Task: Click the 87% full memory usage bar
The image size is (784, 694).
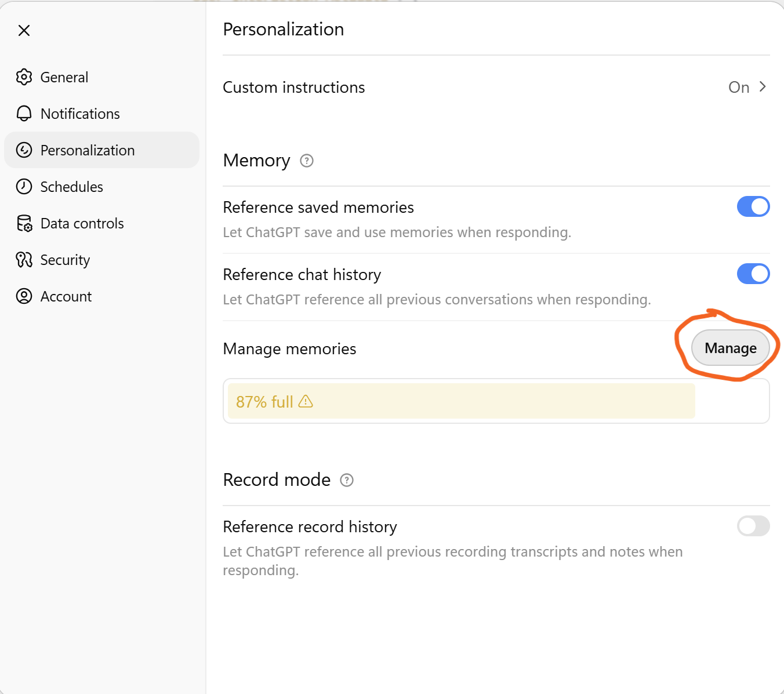Action: pyautogui.click(x=461, y=401)
